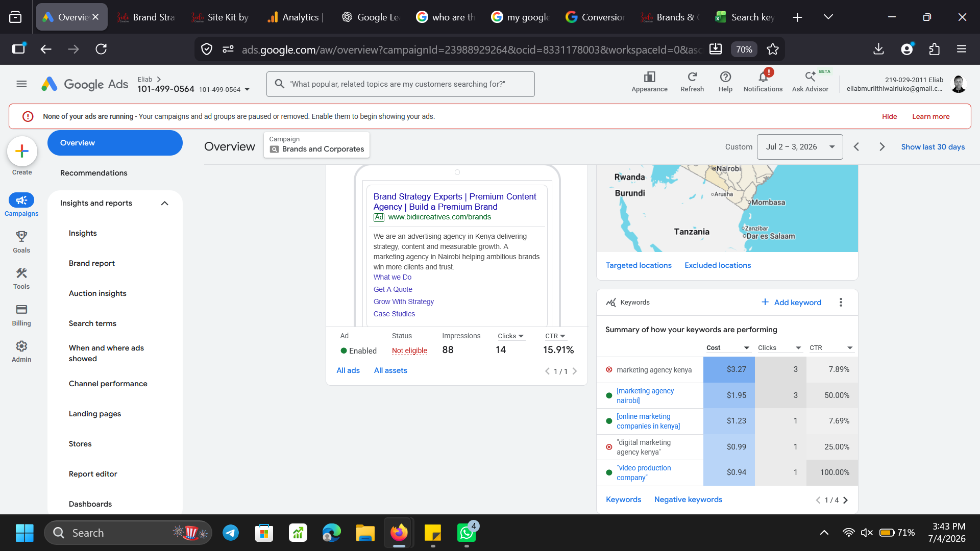980x551 pixels.
Task: Switch to the Analytics browser tab
Action: tap(296, 17)
